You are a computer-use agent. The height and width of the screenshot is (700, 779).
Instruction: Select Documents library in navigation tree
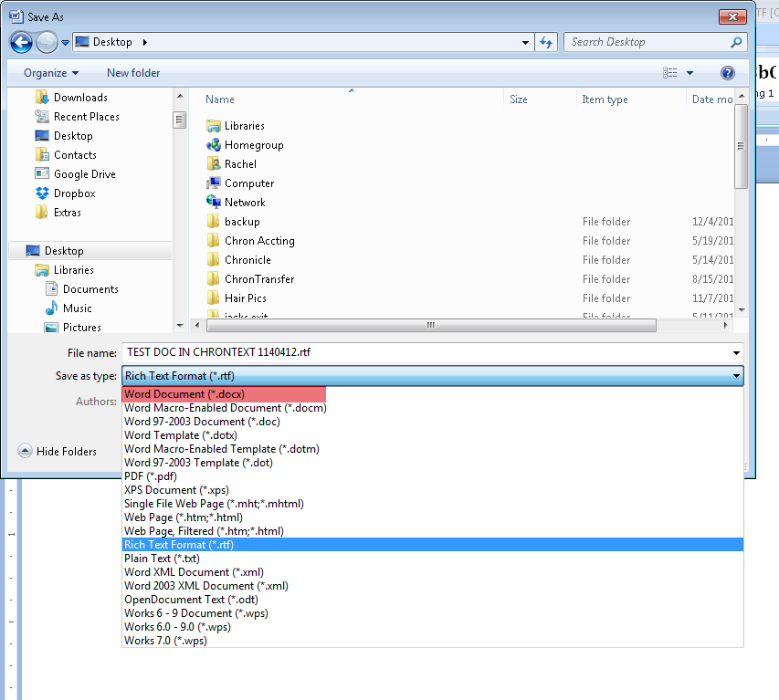click(x=82, y=289)
